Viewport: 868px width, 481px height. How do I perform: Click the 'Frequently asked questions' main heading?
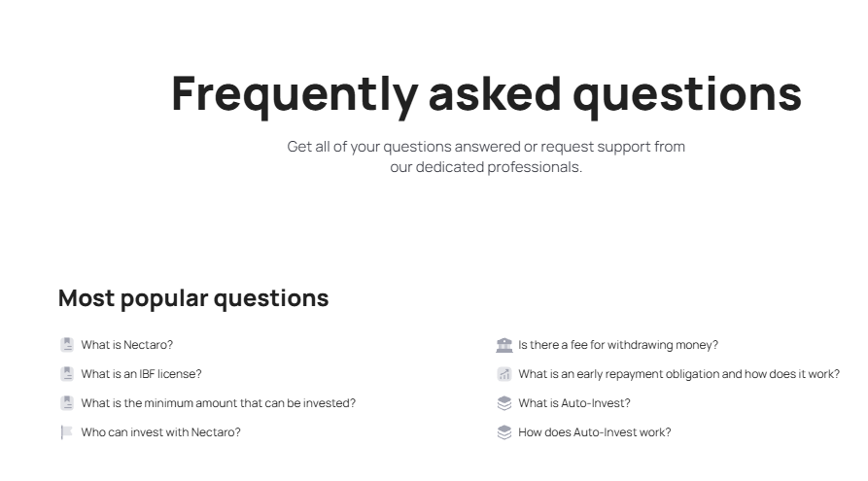[486, 94]
